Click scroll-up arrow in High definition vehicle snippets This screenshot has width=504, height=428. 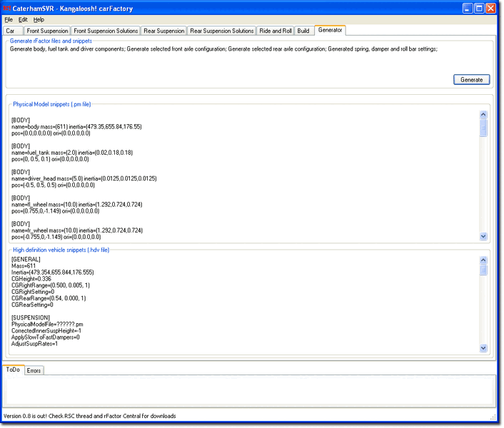coord(483,260)
